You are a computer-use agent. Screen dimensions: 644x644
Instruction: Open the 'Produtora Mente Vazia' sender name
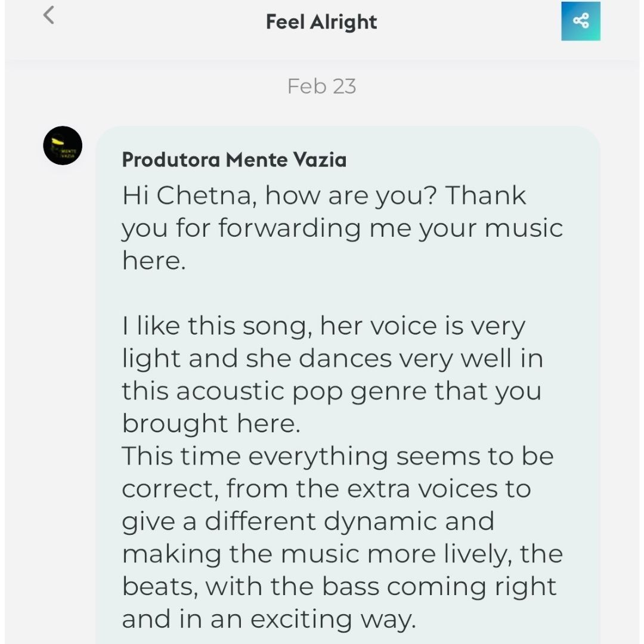tap(234, 160)
